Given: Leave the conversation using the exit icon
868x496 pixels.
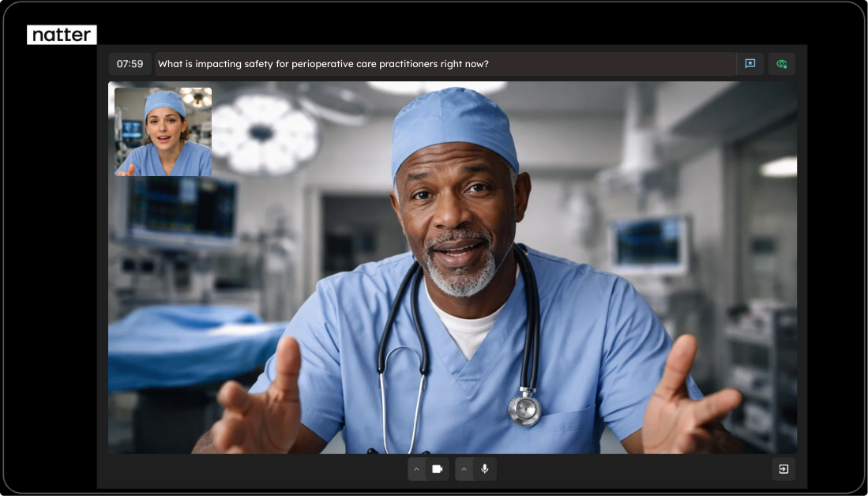Looking at the screenshot, I should pos(783,469).
